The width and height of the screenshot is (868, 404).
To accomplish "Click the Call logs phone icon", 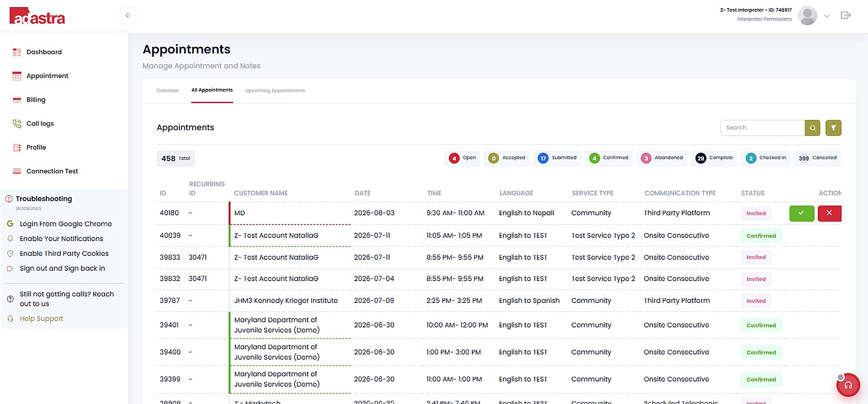I will click(x=17, y=123).
